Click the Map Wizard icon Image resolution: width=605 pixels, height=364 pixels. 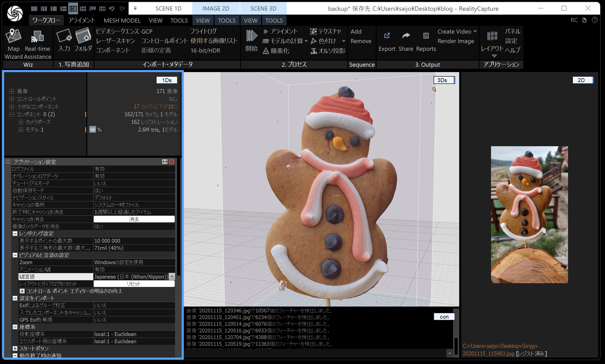(x=13, y=36)
